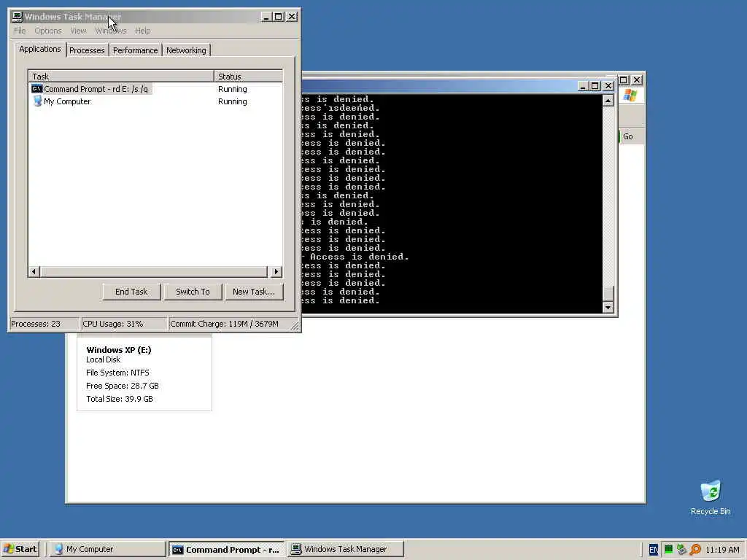Click the language indicator EN in the tray
Image resolution: width=747 pixels, height=560 pixels.
click(654, 550)
